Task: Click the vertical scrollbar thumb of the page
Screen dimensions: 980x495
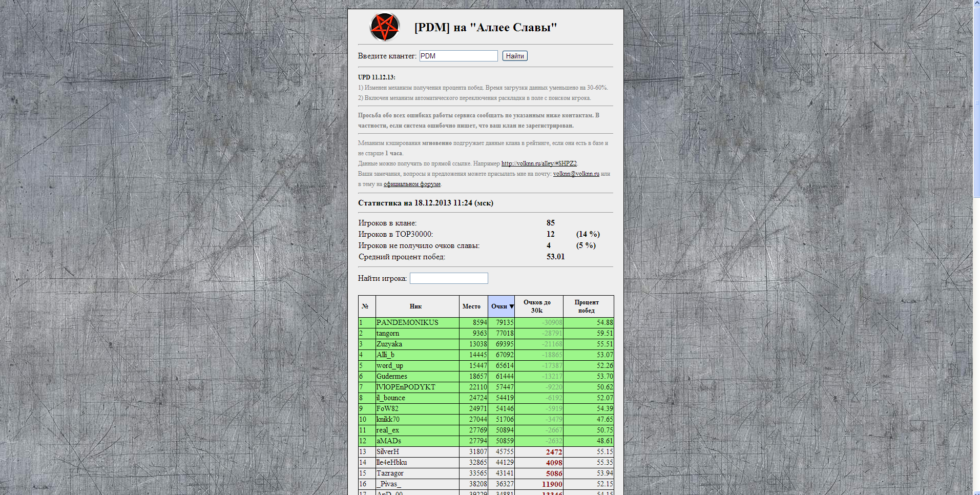Action: point(976,101)
